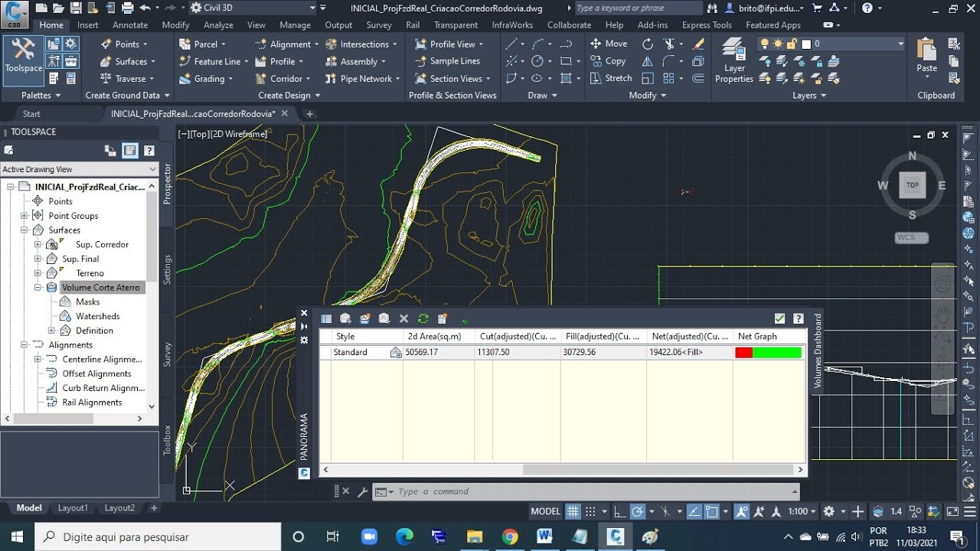Screen dimensions: 980x551
Task: Toggle snap mode in status bar
Action: pyautogui.click(x=590, y=511)
